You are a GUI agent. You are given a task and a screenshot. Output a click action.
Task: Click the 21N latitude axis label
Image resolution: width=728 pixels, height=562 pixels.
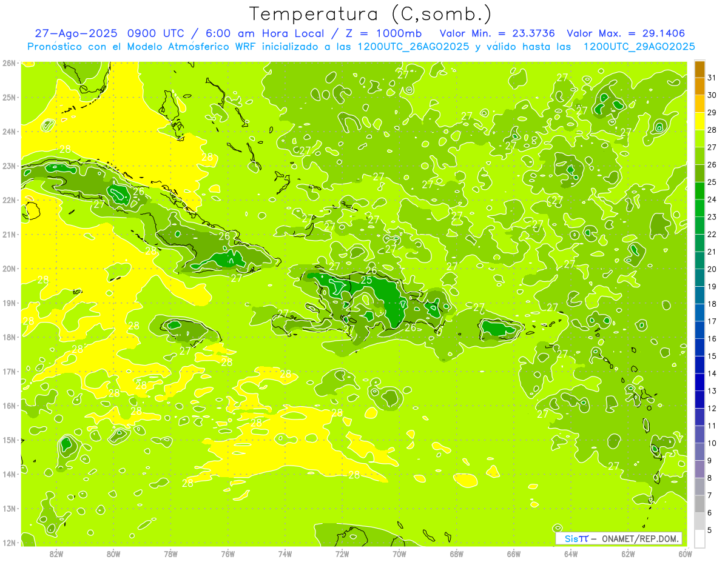9,234
